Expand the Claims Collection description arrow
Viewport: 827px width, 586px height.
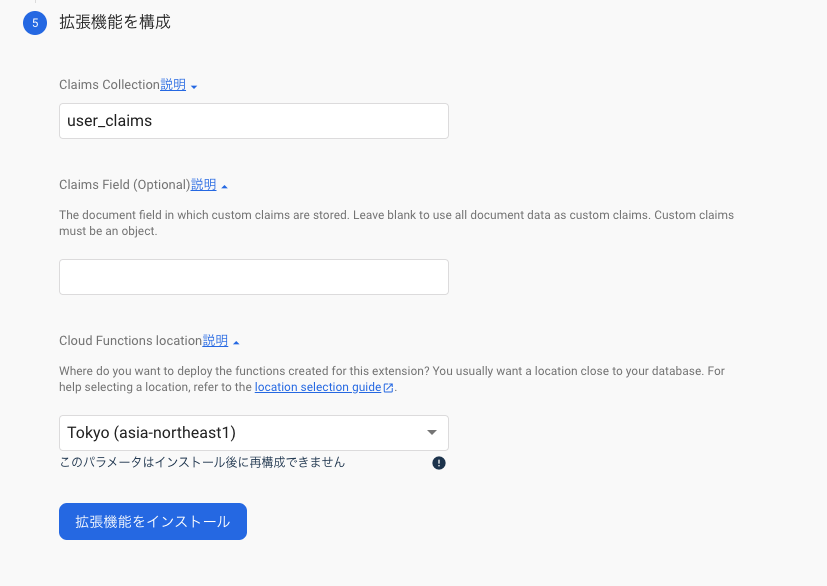pos(194,87)
